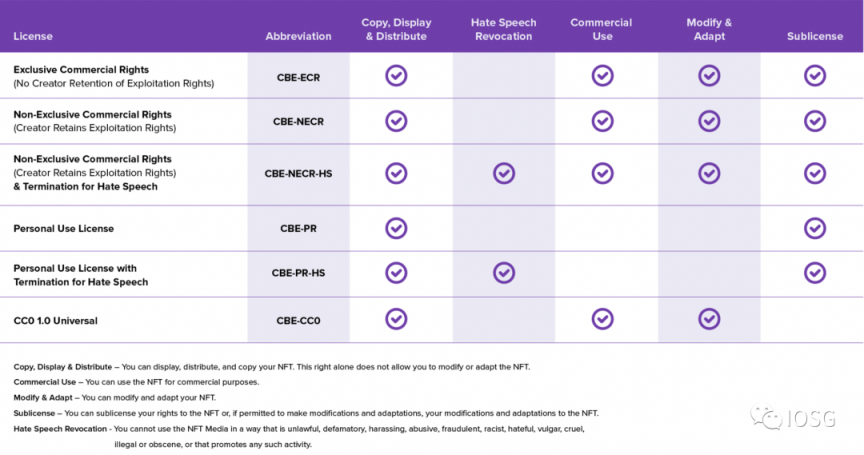Click the CBE-ECR Commercial Use checkmark
The image size is (864, 455).
click(x=602, y=75)
